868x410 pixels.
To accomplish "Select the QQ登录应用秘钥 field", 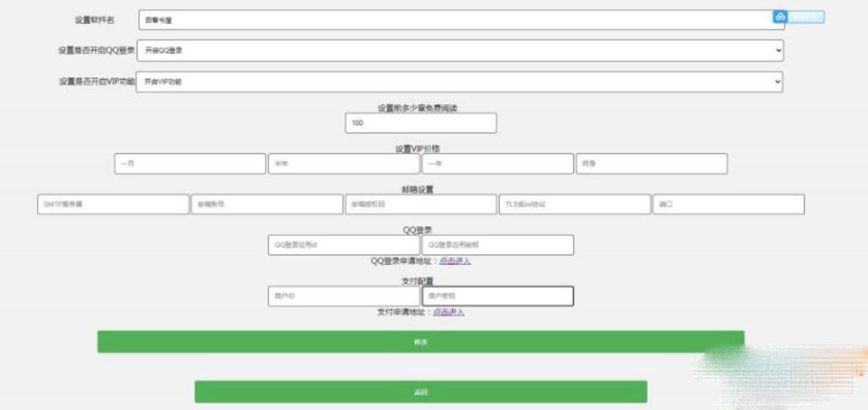I will point(497,245).
